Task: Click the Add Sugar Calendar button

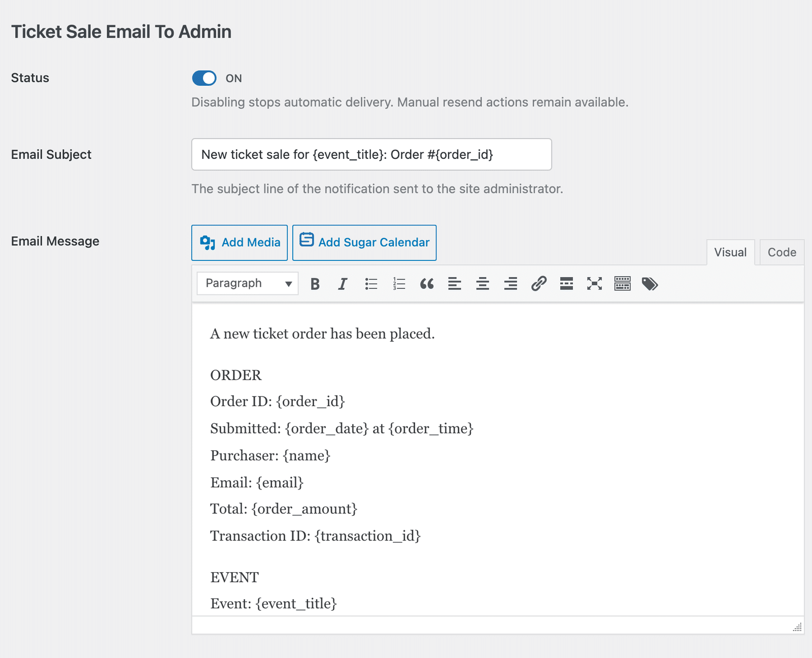Action: point(364,243)
